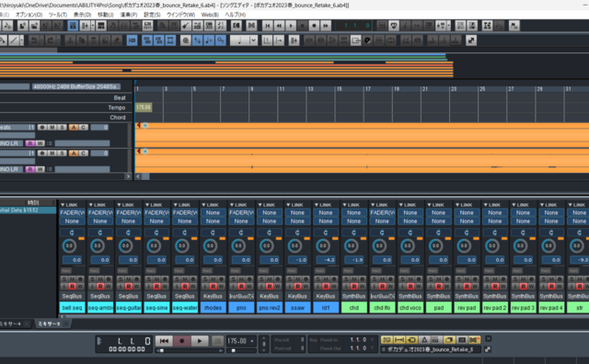The width and height of the screenshot is (589, 364).
Task: Toggle the G7 chord display icon
Action: pyautogui.click(x=221, y=40)
